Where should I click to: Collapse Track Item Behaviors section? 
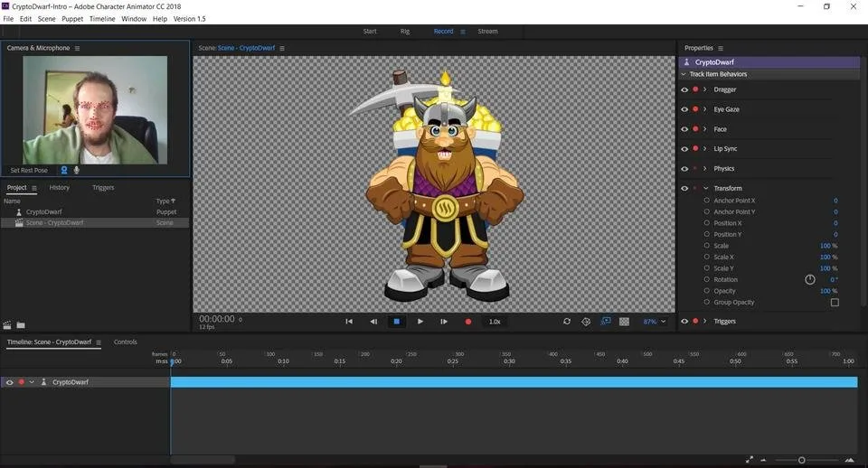(684, 74)
